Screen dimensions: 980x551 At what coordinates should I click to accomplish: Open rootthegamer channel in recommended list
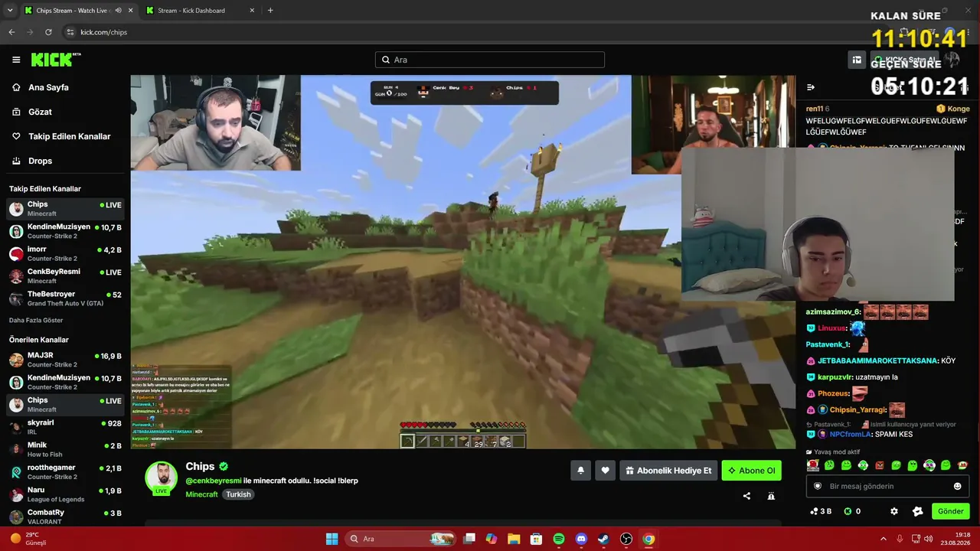(x=65, y=471)
